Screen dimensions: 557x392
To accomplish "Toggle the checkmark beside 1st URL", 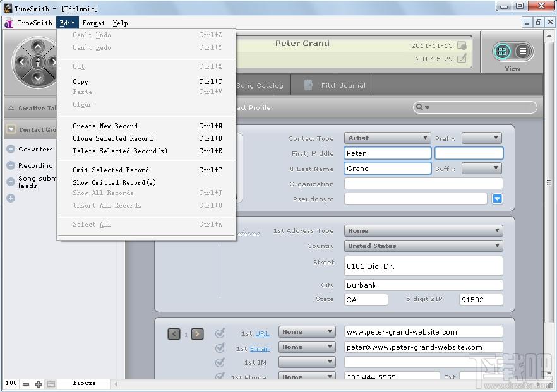I will tap(220, 333).
